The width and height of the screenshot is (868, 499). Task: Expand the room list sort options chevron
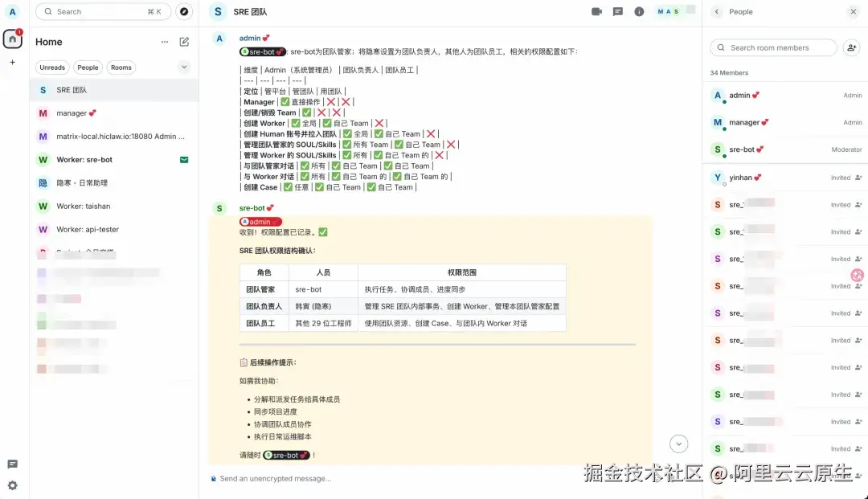(183, 67)
